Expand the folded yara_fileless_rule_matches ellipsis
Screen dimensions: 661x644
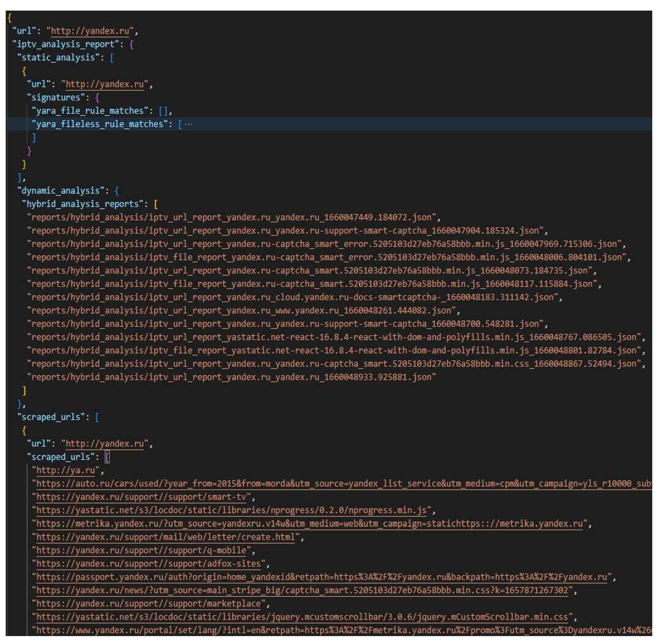(x=188, y=124)
